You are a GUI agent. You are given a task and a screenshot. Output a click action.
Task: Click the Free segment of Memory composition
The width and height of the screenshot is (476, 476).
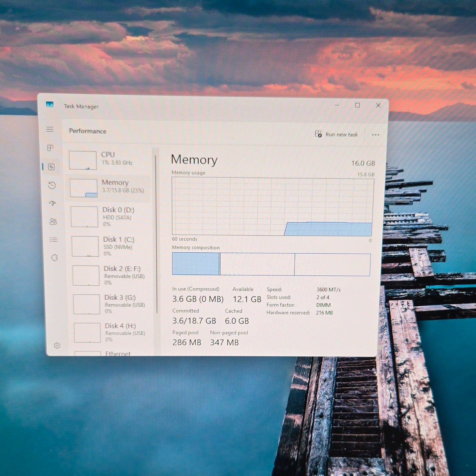coord(332,265)
